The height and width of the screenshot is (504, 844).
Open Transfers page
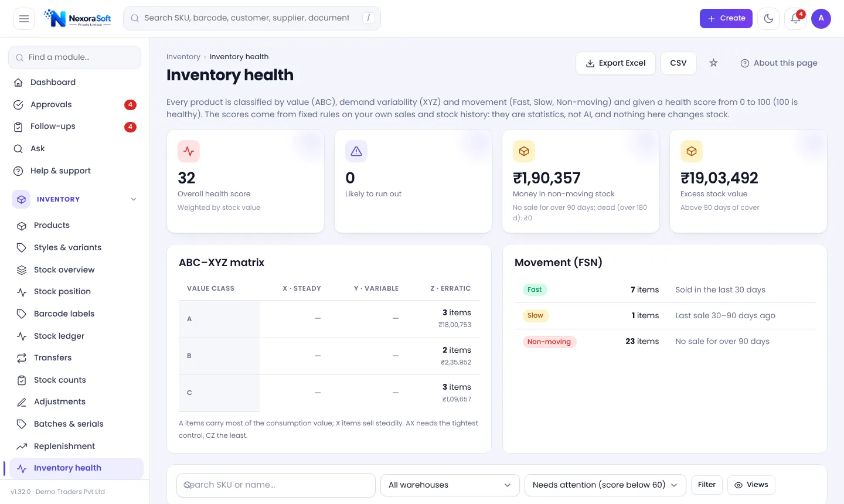coord(77,358)
